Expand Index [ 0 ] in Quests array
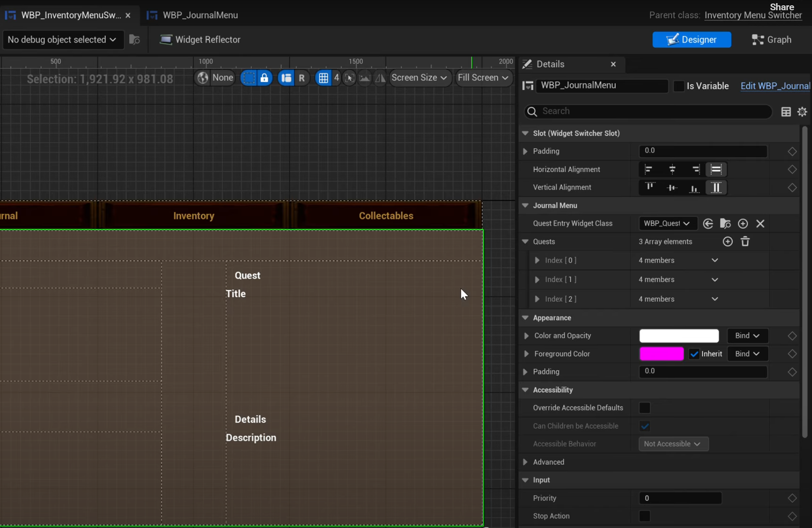Viewport: 812px width, 528px height. pyautogui.click(x=537, y=260)
